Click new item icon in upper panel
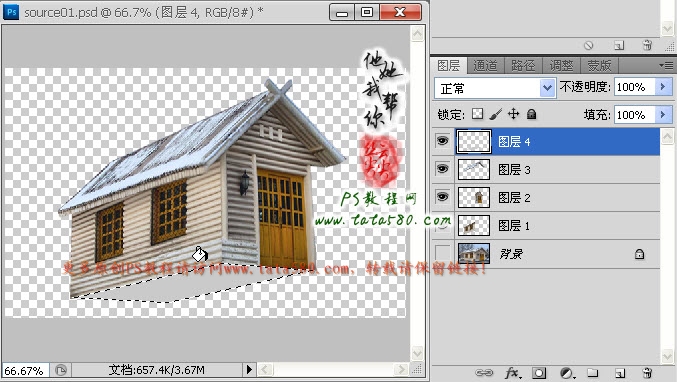The image size is (677, 382). point(619,45)
